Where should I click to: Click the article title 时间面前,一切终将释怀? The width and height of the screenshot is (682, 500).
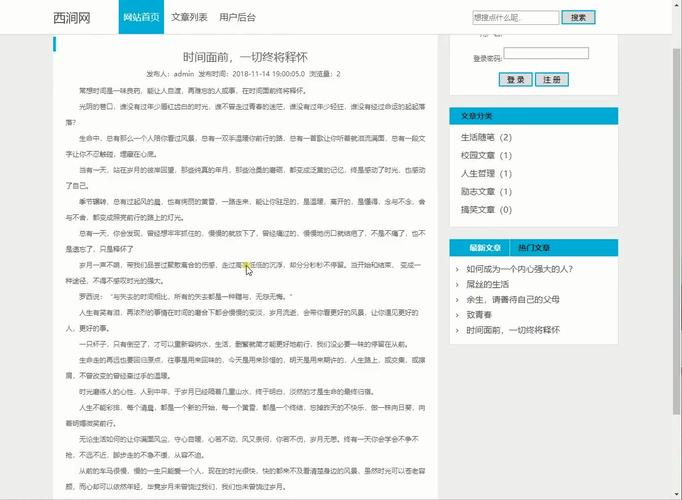[x=245, y=57]
